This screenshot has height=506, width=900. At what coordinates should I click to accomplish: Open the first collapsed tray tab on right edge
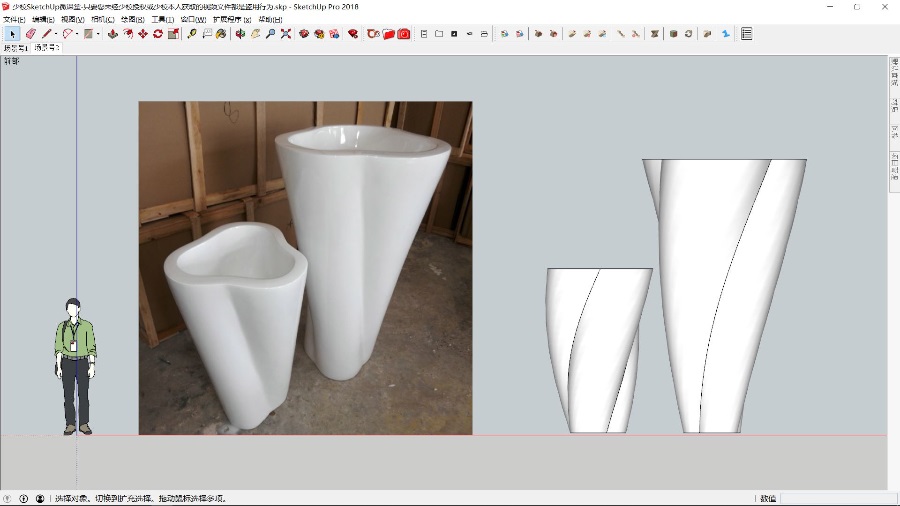(x=894, y=73)
